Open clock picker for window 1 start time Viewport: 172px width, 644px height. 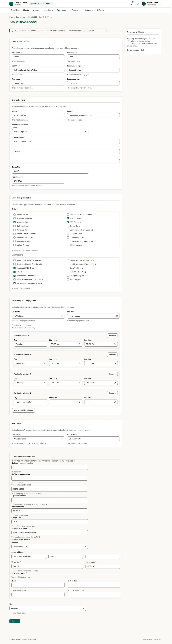click(x=80, y=344)
